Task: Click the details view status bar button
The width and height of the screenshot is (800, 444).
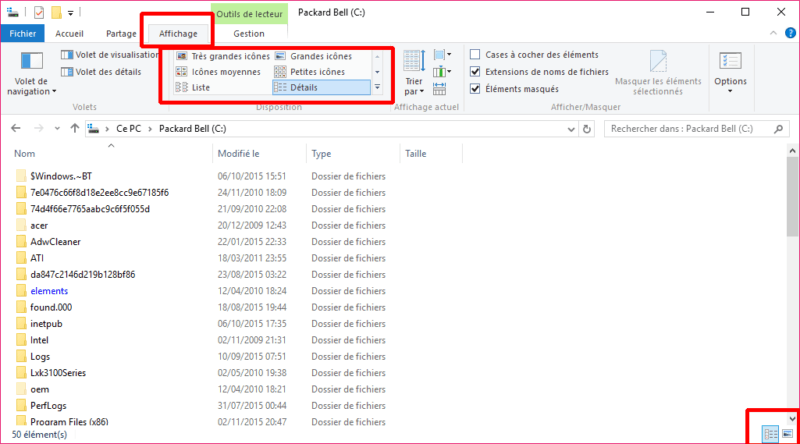Action: [x=771, y=433]
